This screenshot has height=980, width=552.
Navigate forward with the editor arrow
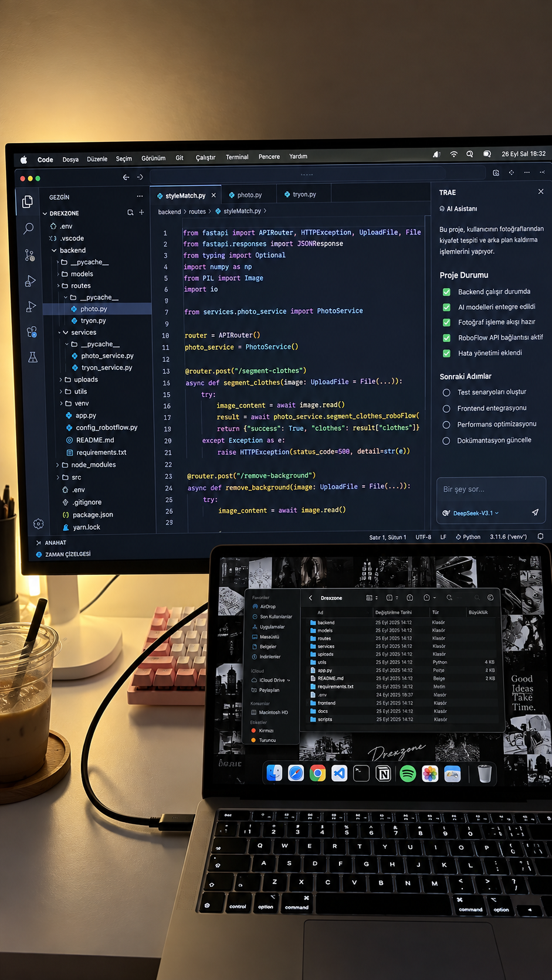pos(140,177)
